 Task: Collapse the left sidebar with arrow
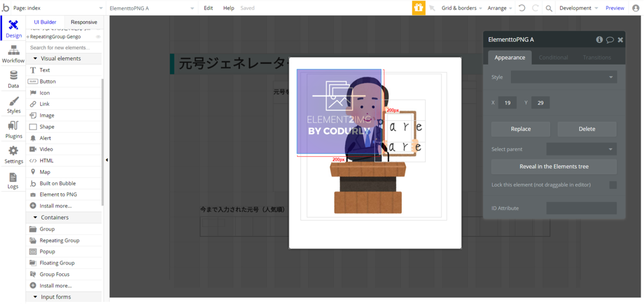(x=106, y=160)
